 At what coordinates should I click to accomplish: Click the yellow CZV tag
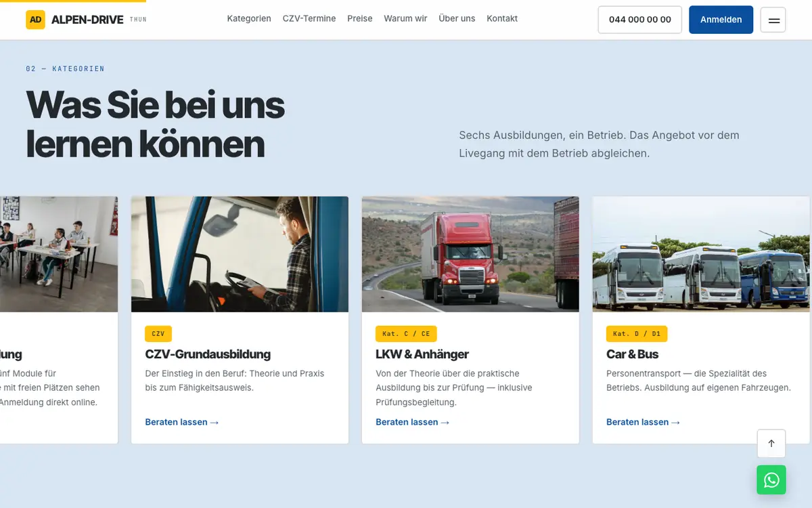pyautogui.click(x=158, y=334)
